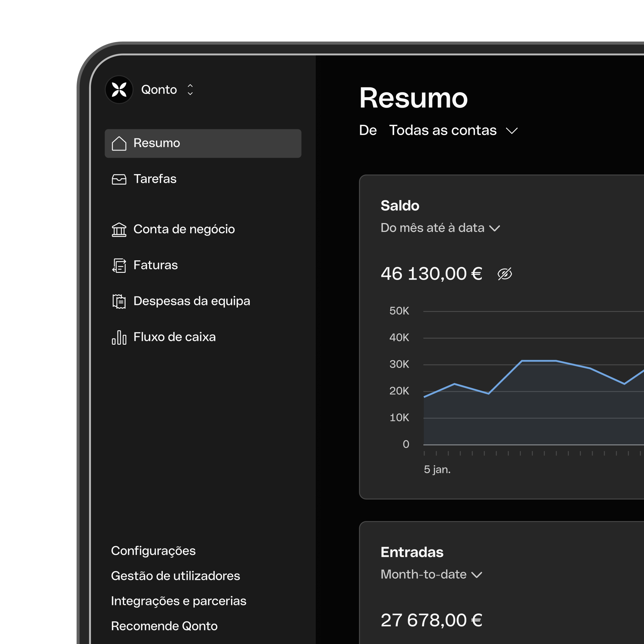Open Configurações link
Viewport: 644px width, 644px height.
(153, 551)
